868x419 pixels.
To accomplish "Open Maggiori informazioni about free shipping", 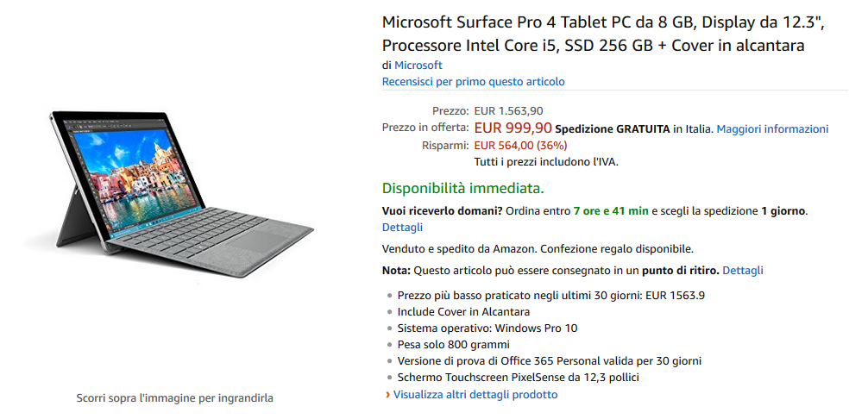I will click(x=772, y=128).
